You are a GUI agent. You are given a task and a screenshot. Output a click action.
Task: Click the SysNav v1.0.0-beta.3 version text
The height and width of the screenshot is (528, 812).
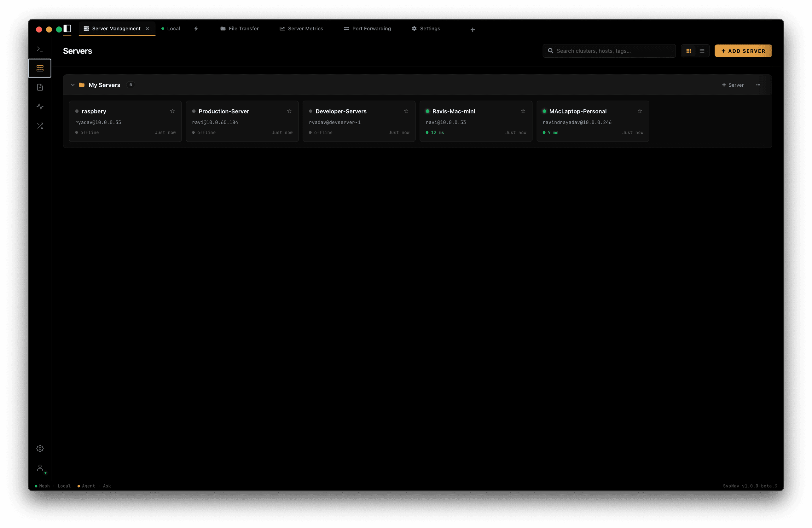[x=750, y=486]
